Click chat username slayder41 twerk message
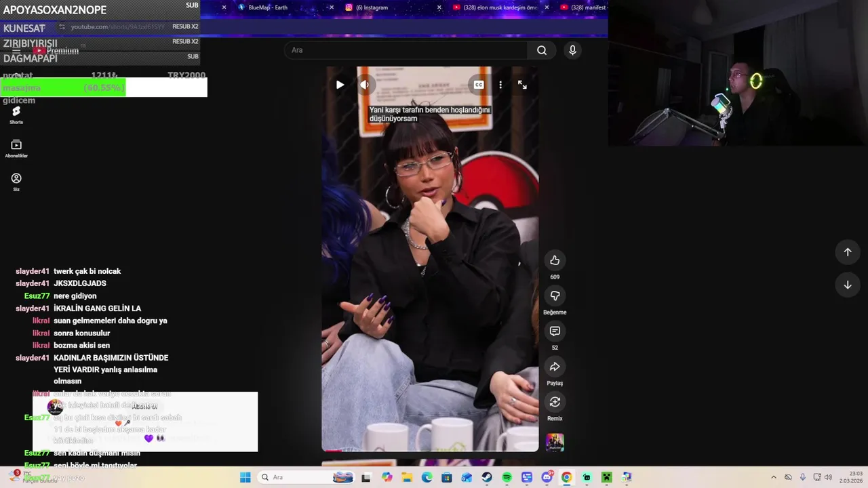The height and width of the screenshot is (488, 868). 33,271
